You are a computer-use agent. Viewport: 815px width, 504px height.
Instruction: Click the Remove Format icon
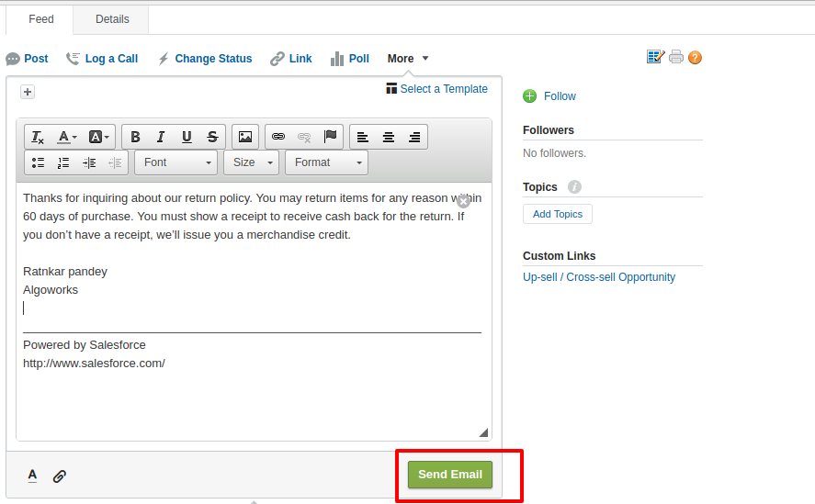38,137
